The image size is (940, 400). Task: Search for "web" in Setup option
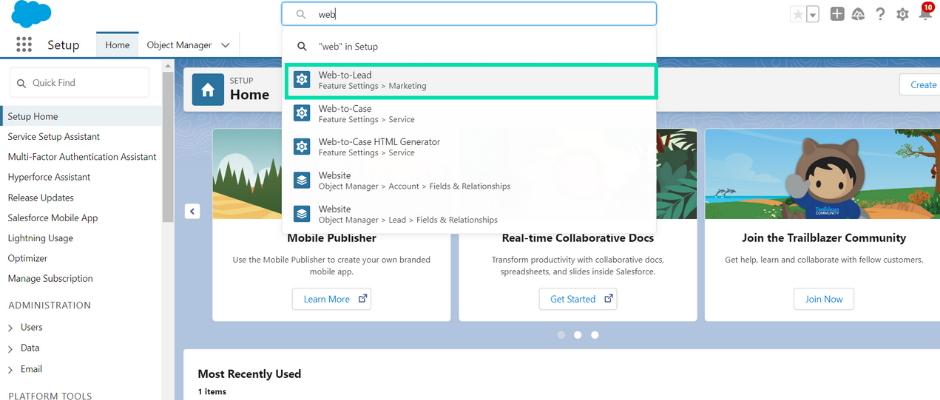(x=469, y=46)
